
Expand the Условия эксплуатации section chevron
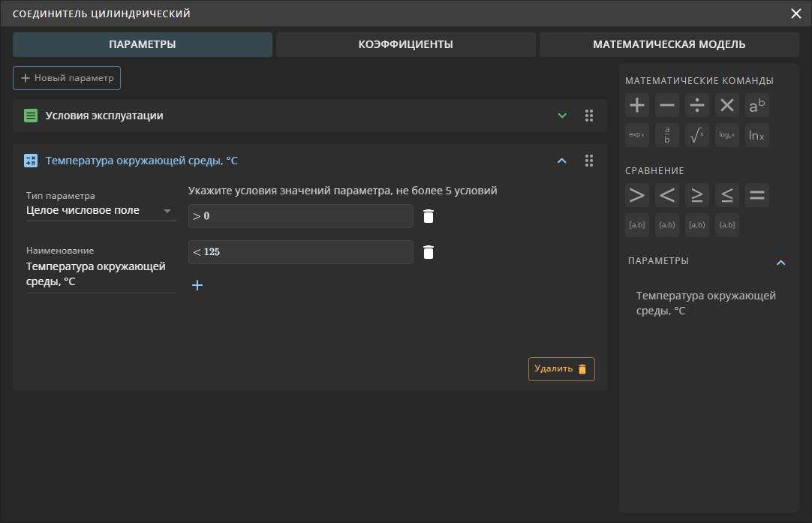(x=562, y=116)
